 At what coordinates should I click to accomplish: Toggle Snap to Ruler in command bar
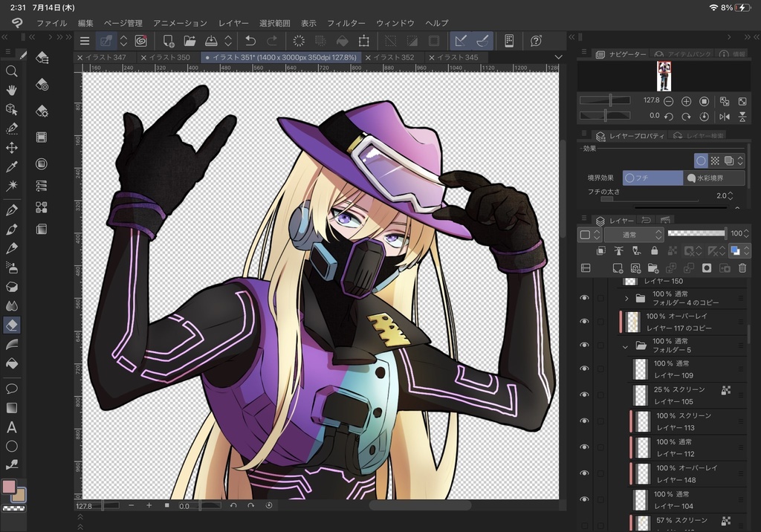tap(461, 41)
